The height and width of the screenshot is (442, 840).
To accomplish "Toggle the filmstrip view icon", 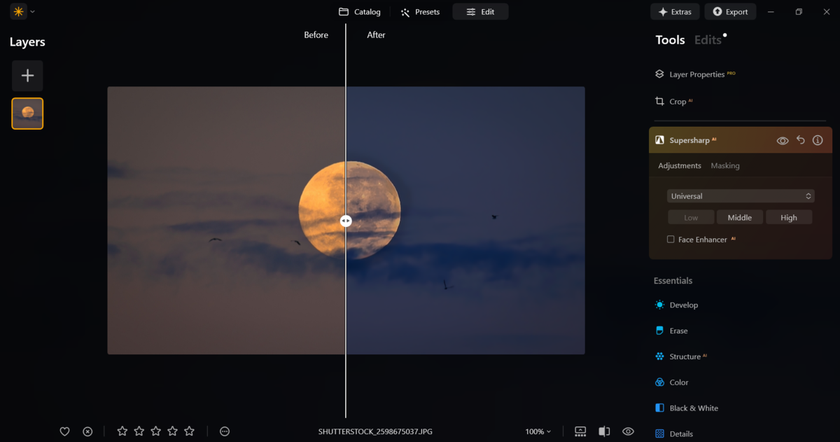I will [x=580, y=431].
